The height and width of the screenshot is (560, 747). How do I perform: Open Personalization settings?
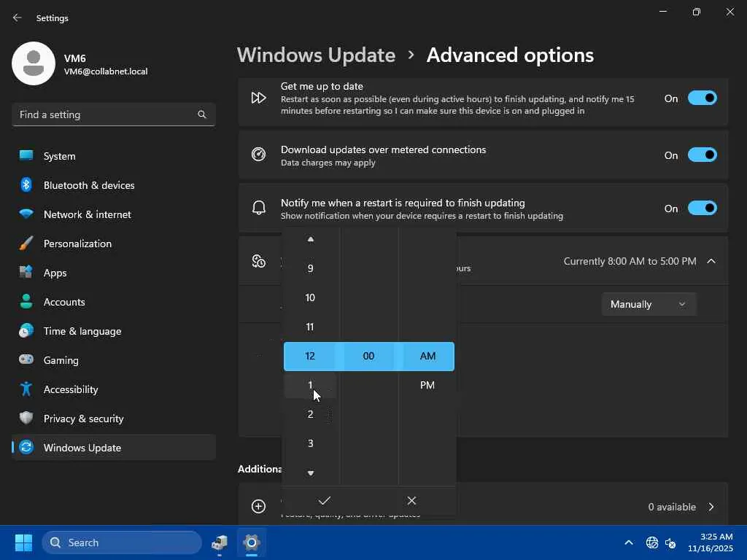coord(113,244)
